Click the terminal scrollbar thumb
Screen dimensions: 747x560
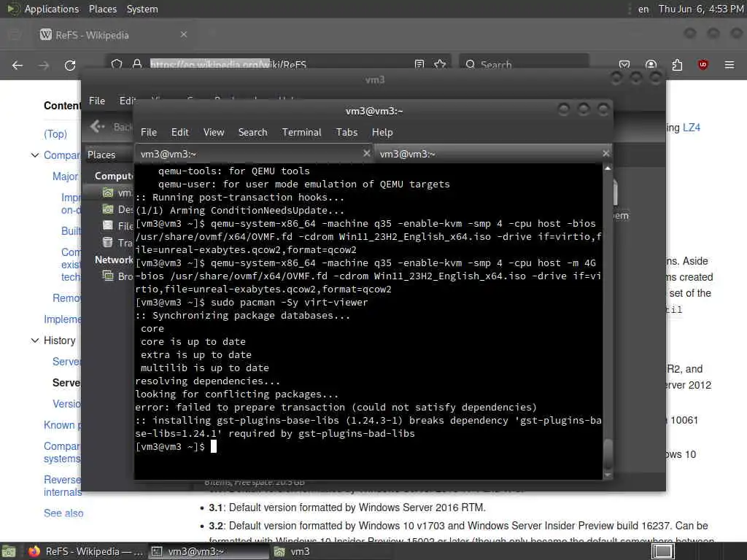point(608,454)
